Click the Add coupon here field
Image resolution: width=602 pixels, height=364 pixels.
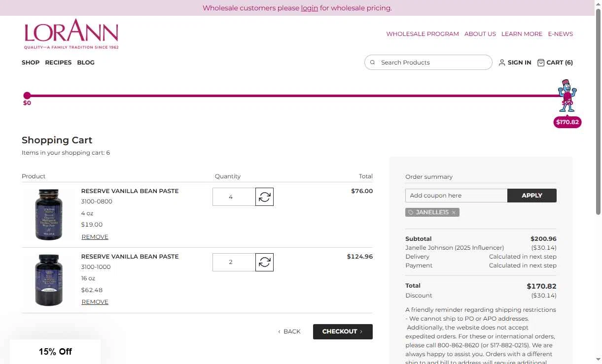point(456,196)
